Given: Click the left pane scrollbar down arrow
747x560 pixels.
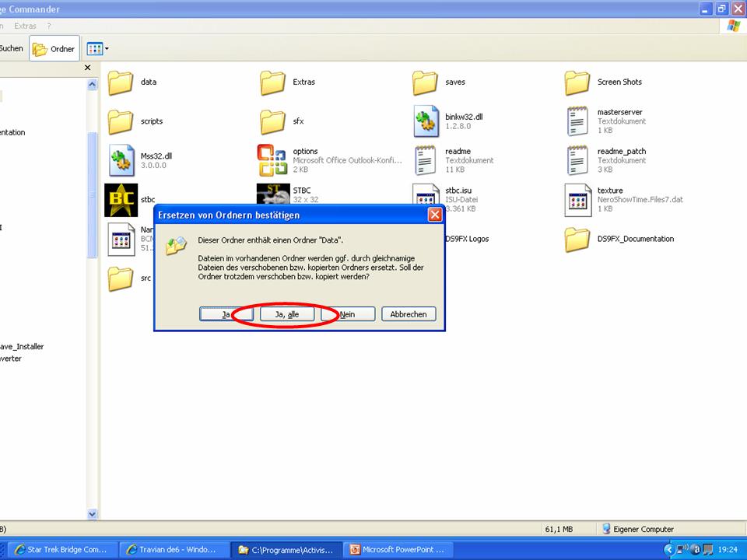Looking at the screenshot, I should pos(93,513).
